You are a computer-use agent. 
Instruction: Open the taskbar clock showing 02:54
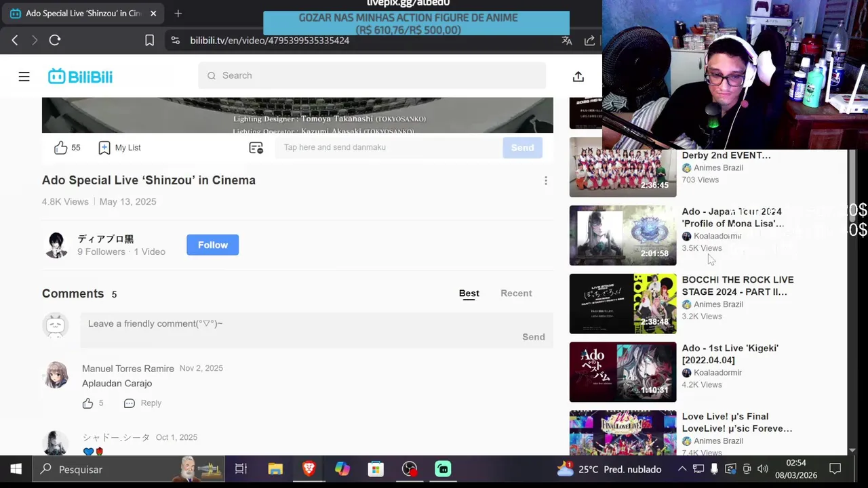point(796,469)
